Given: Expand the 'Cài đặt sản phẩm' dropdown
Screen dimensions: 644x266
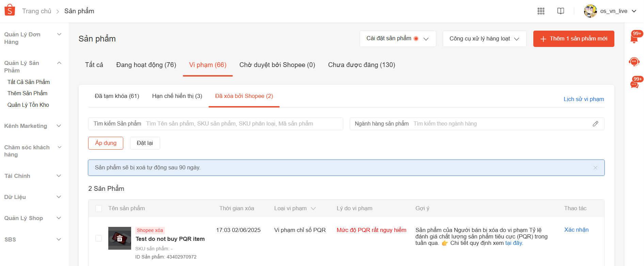Looking at the screenshot, I should click(x=397, y=39).
